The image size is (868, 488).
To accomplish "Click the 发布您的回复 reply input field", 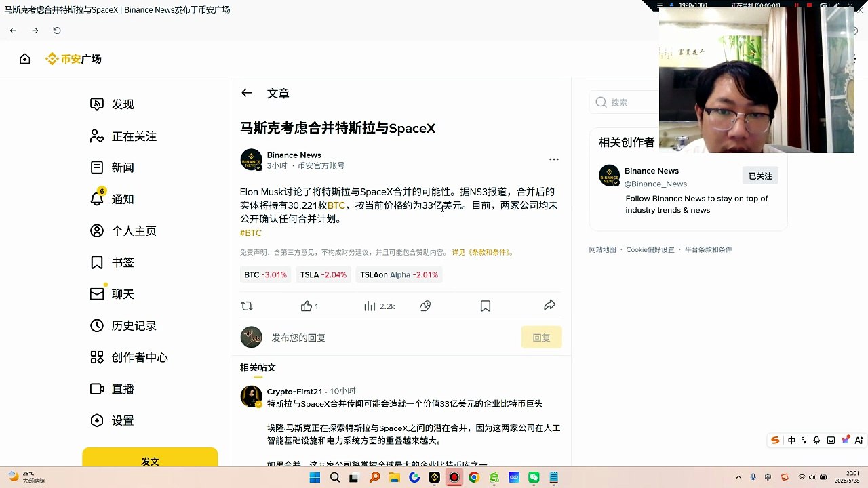I will (x=393, y=338).
